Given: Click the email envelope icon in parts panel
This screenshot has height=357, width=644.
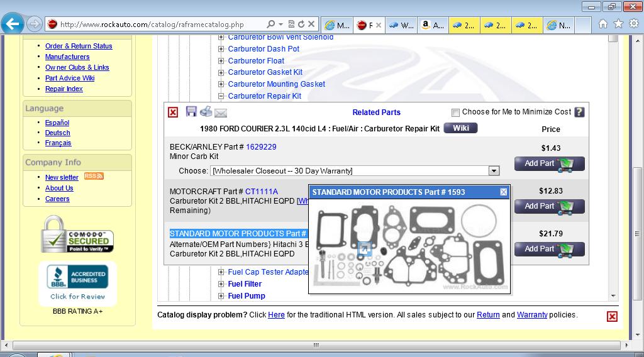Looking at the screenshot, I should pyautogui.click(x=221, y=113).
